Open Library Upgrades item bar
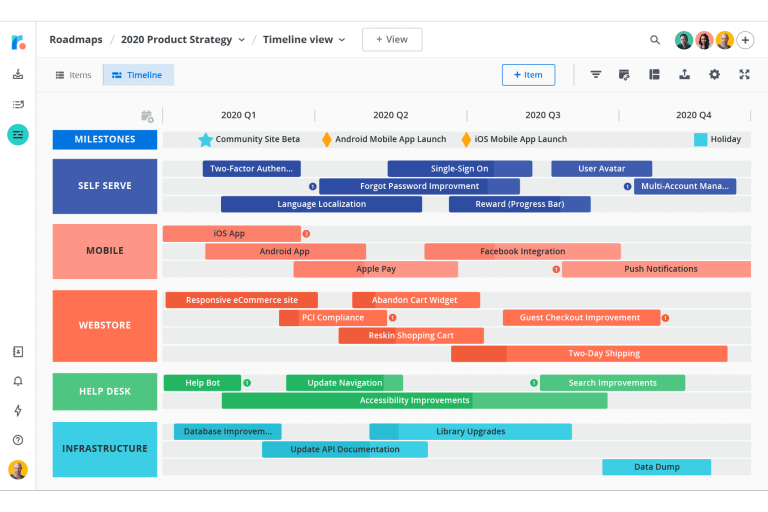This screenshot has width=768, height=512. tap(470, 432)
